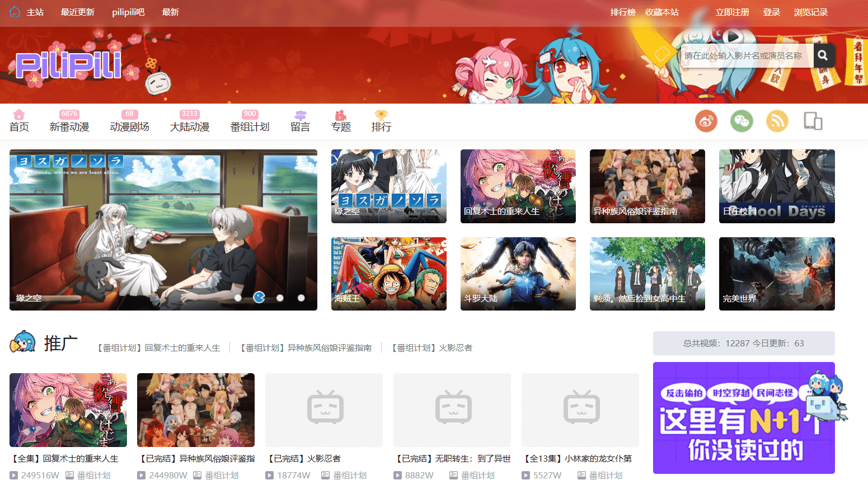
Task: Open 回复术士的重来人生 thumbnail in top grid
Action: tap(518, 186)
